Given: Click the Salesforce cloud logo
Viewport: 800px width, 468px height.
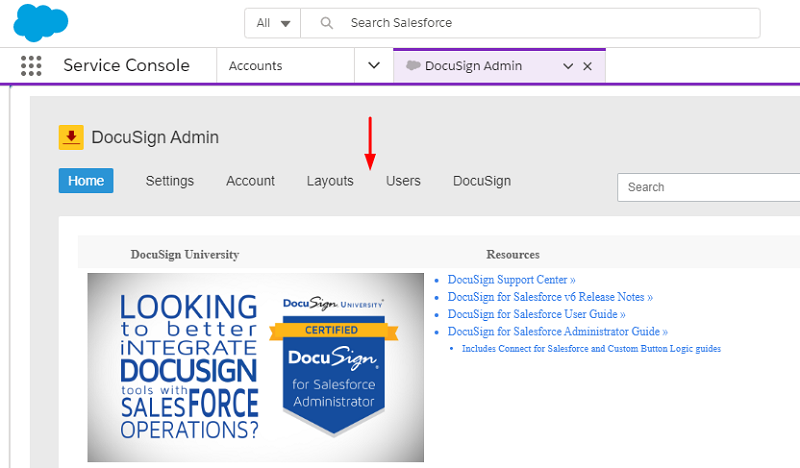Looking at the screenshot, I should (42, 22).
